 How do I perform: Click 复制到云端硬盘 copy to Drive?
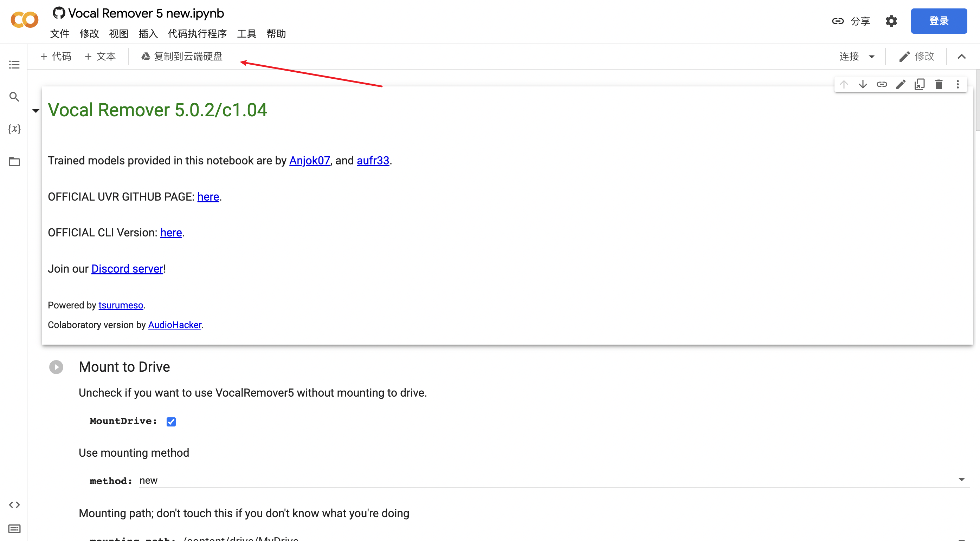point(182,57)
